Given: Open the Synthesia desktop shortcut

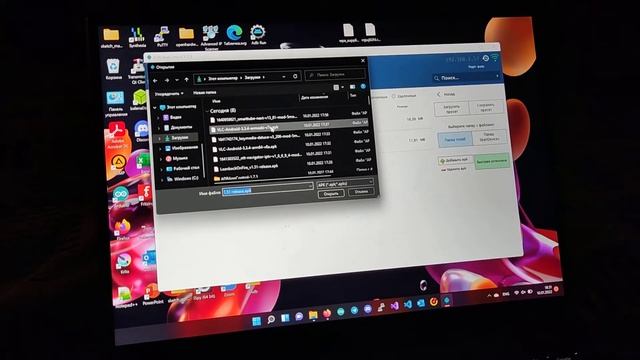Looking at the screenshot, I should click(x=137, y=37).
